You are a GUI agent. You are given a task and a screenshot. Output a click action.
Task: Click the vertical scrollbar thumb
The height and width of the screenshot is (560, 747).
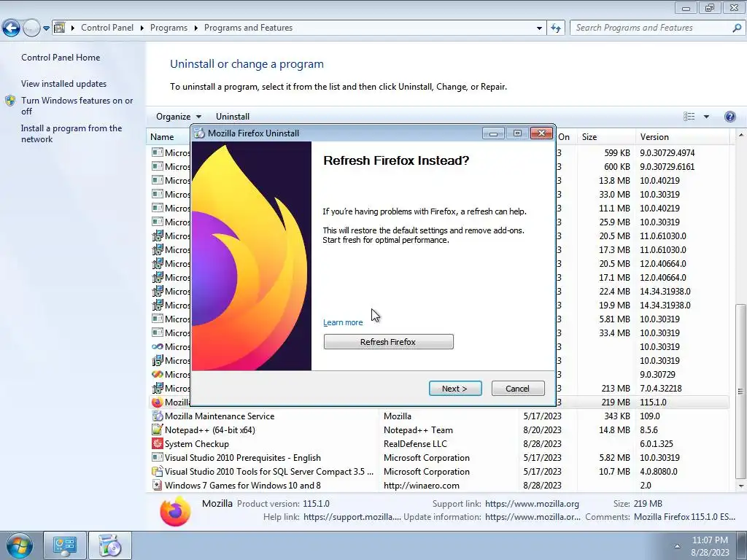(x=740, y=391)
